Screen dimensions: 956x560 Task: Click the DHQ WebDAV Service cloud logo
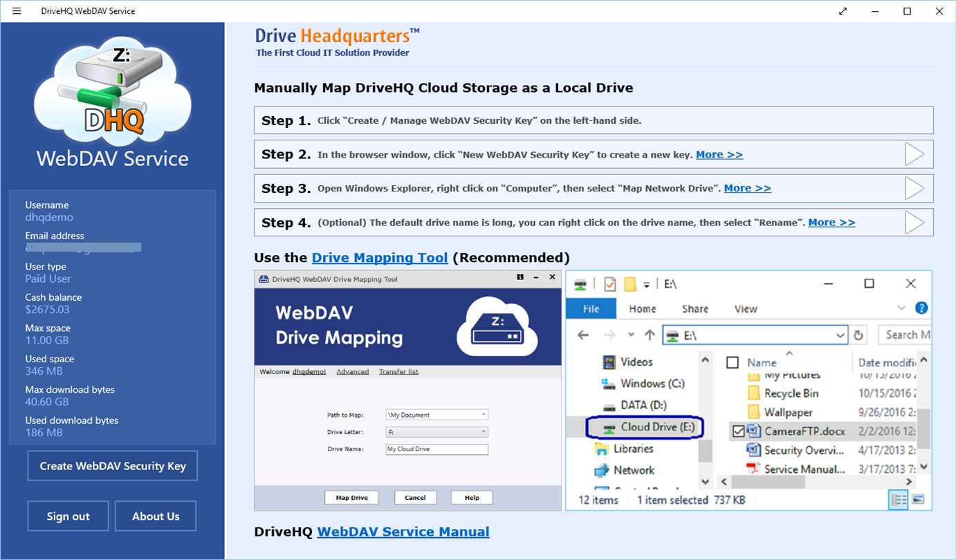pos(113,90)
